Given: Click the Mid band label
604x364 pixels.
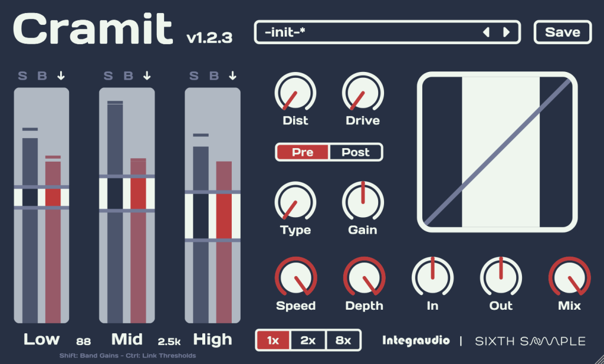Looking at the screenshot, I should [127, 339].
